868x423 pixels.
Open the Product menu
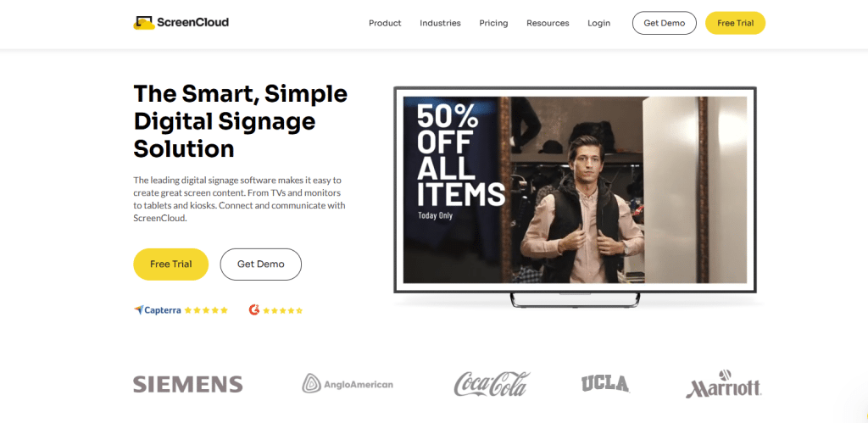pos(385,23)
